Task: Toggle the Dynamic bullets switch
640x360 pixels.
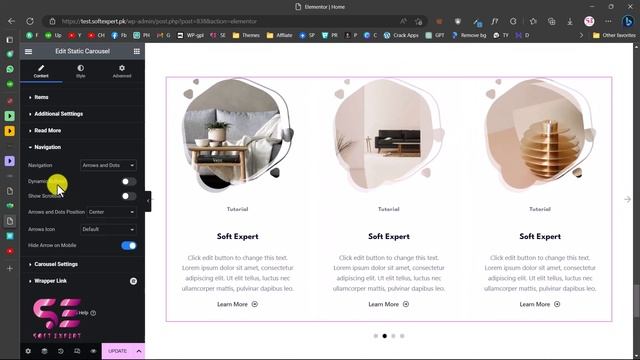Action: tap(129, 182)
